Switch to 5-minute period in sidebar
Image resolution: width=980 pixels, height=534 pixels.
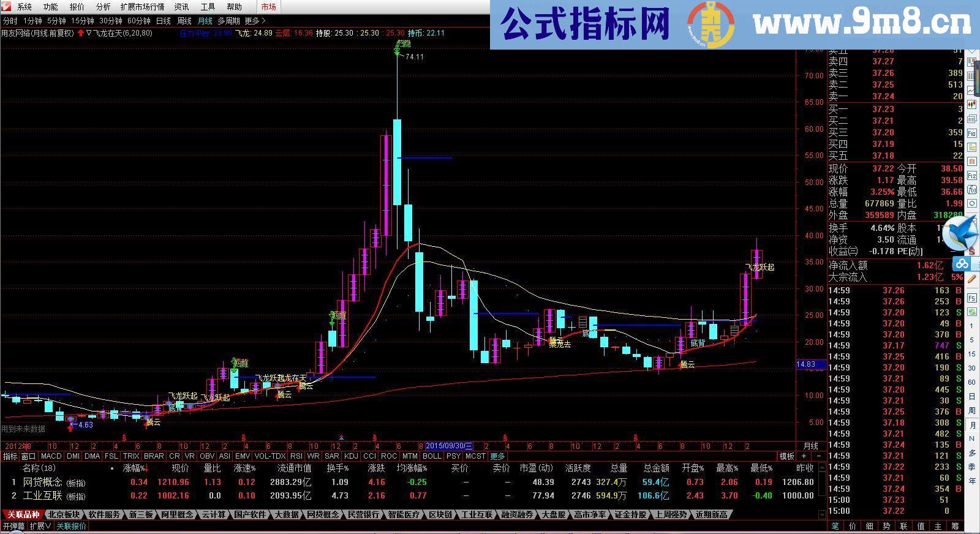[972, 340]
